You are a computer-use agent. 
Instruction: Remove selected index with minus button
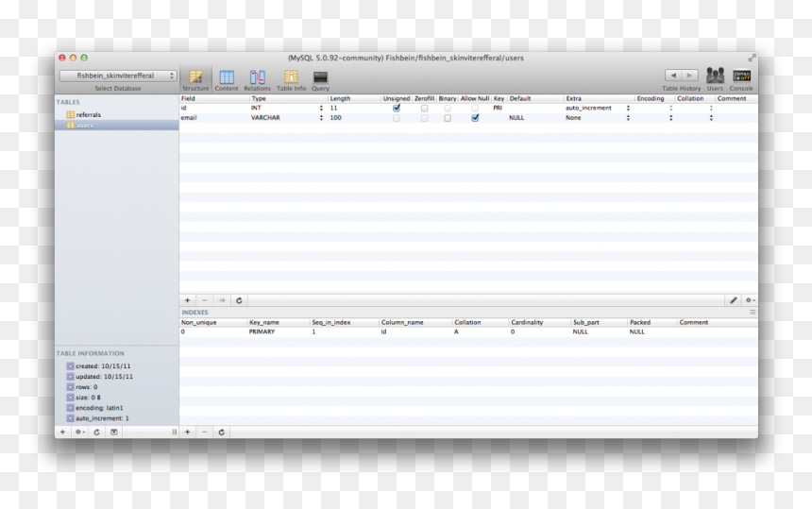205,432
